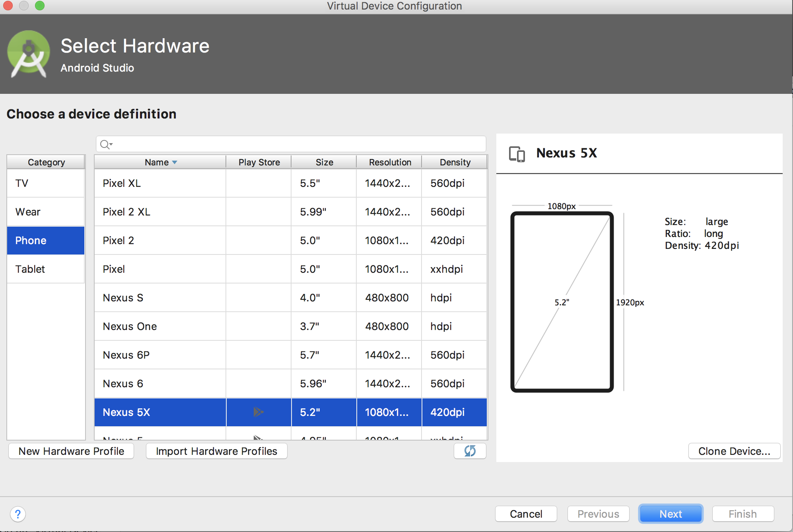Viewport: 793px width, 532px height.
Task: Open search options dropdown arrow
Action: pyautogui.click(x=111, y=144)
